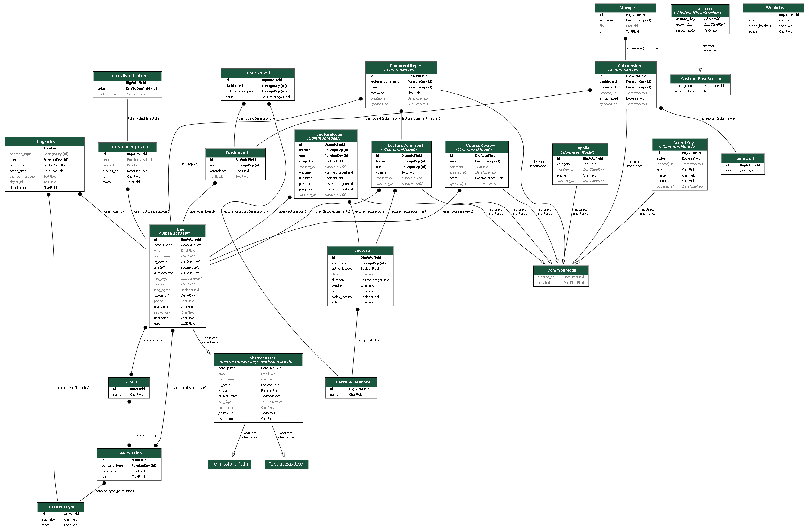
Task: Click the UserGrowth model title
Action: [259, 73]
